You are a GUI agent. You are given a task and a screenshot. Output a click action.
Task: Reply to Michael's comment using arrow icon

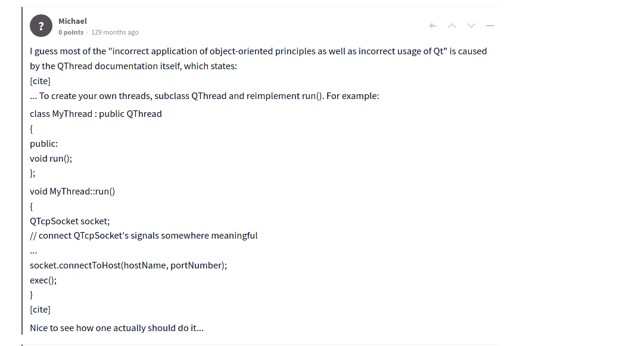tap(433, 26)
